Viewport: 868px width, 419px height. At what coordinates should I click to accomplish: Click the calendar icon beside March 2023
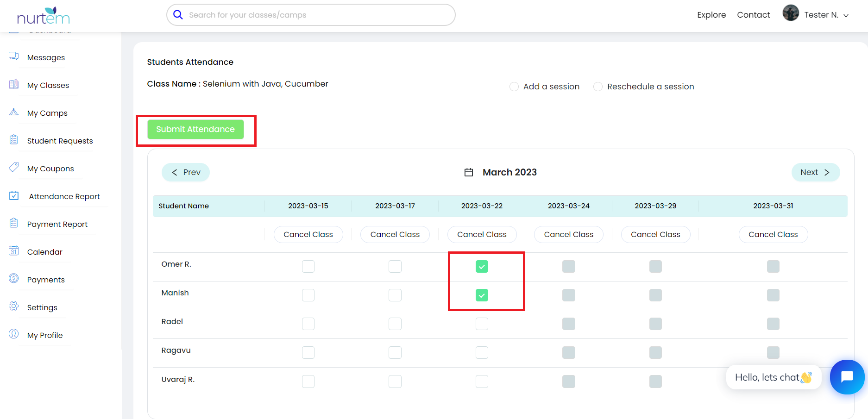[469, 172]
